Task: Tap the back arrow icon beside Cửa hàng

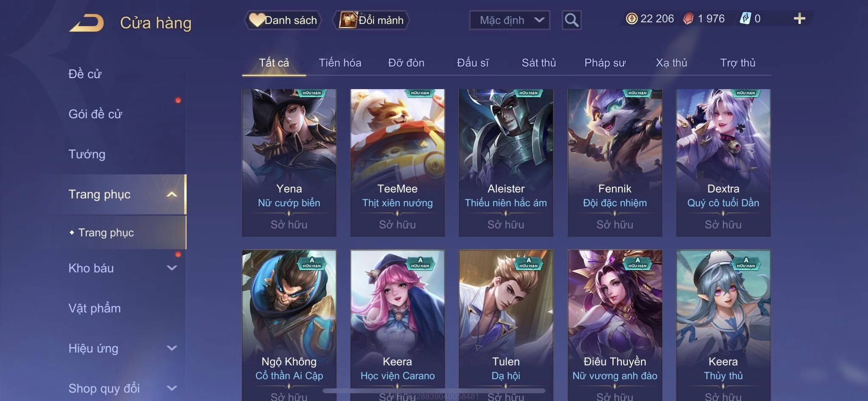Action: tap(87, 23)
